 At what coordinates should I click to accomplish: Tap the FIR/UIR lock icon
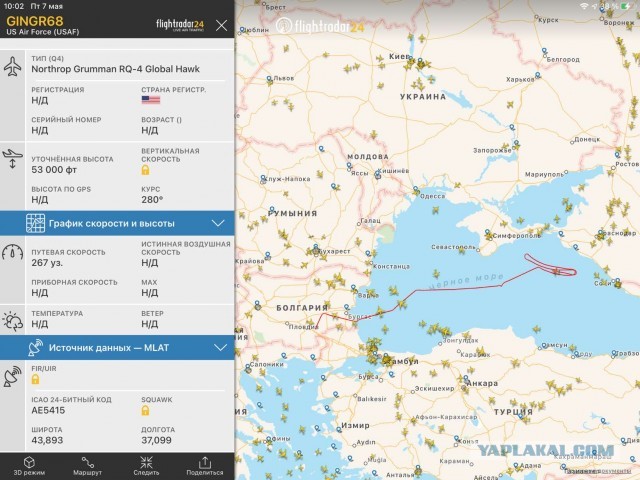pos(36,379)
